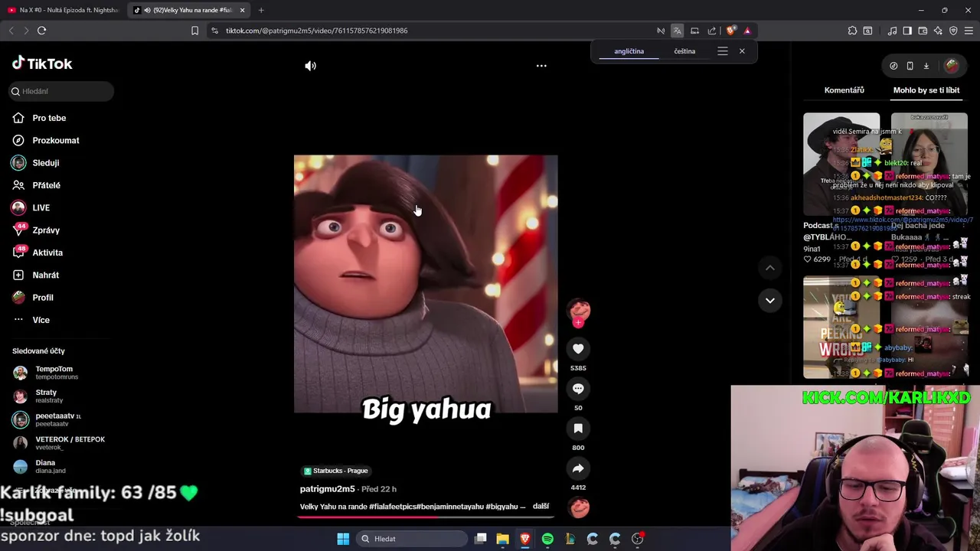Open Brave playlist music note icon
Image resolution: width=980 pixels, height=551 pixels.
tap(892, 31)
